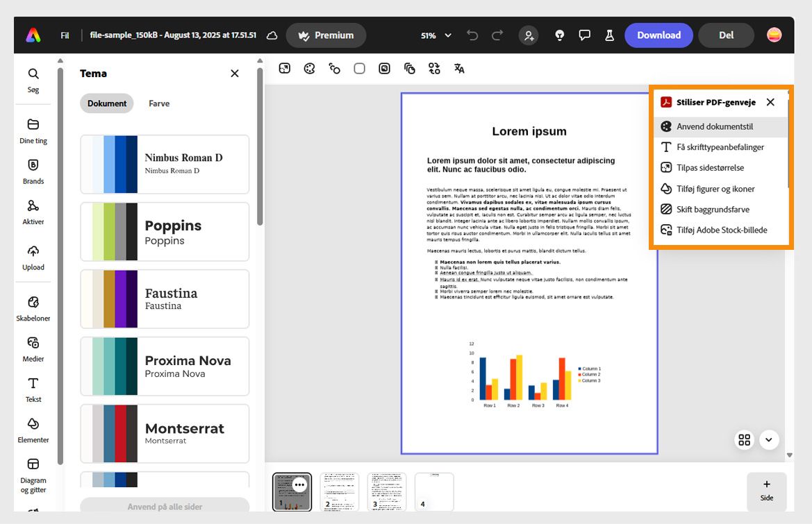Expand the chevron near the grid button bottom right
Image resolution: width=812 pixels, height=524 pixels.
[x=769, y=439]
